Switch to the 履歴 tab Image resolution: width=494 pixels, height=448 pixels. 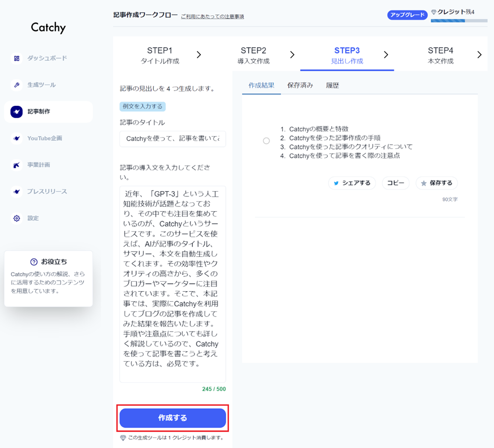(x=332, y=85)
